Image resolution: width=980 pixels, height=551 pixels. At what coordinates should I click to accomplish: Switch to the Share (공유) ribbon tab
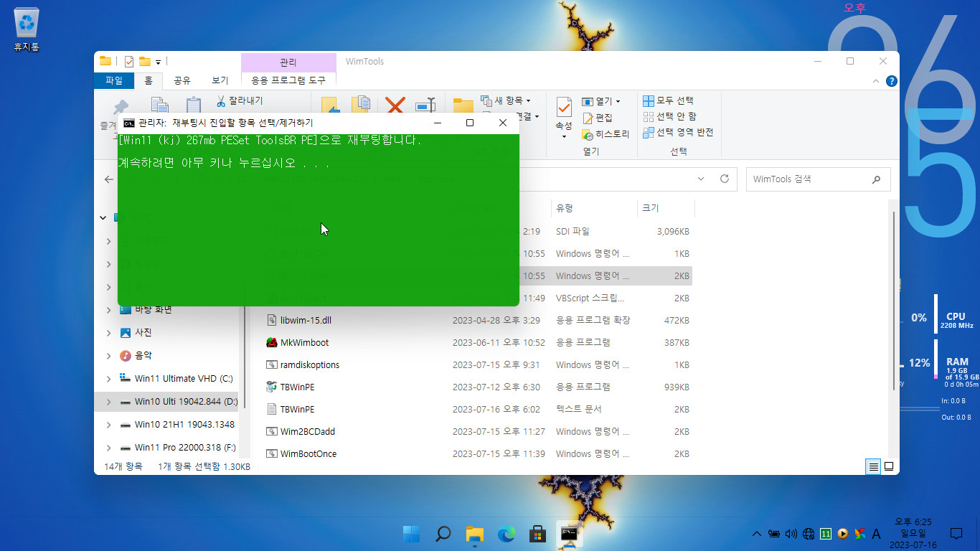(x=182, y=80)
